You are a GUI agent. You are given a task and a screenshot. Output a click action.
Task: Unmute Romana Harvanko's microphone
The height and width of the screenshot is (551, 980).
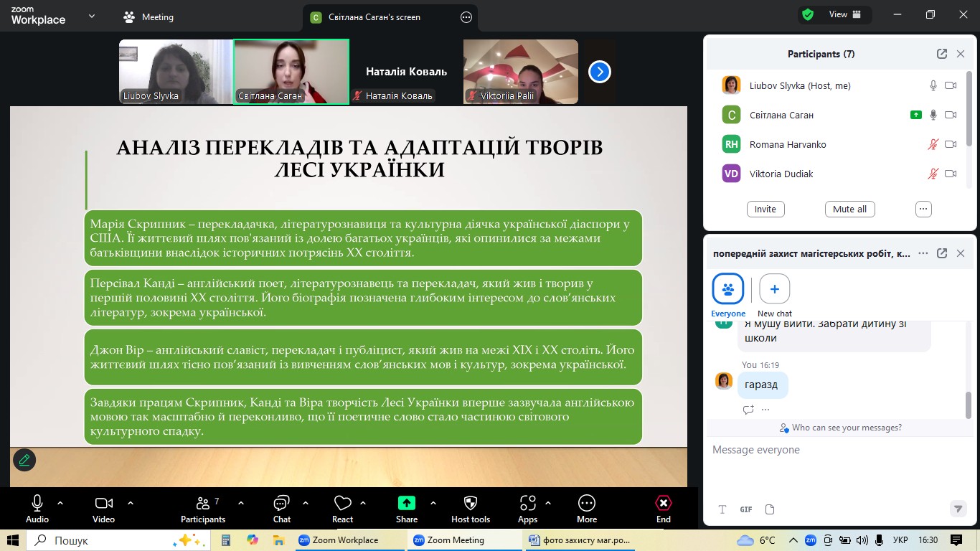coord(933,144)
